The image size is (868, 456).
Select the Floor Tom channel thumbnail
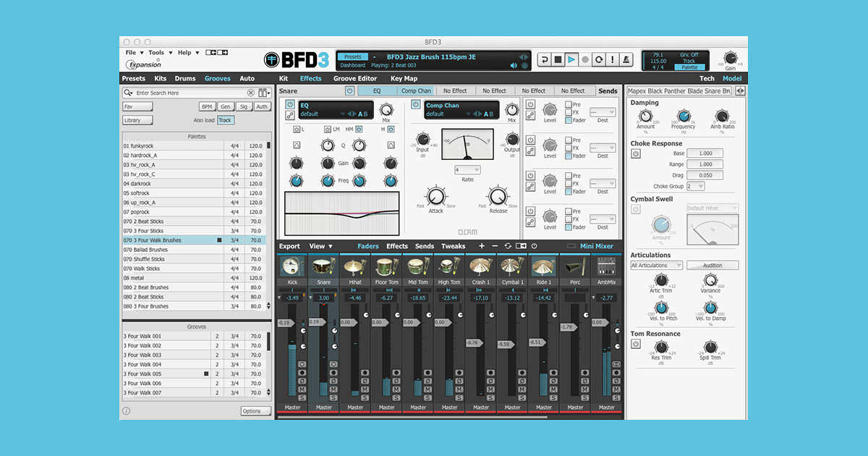click(386, 267)
